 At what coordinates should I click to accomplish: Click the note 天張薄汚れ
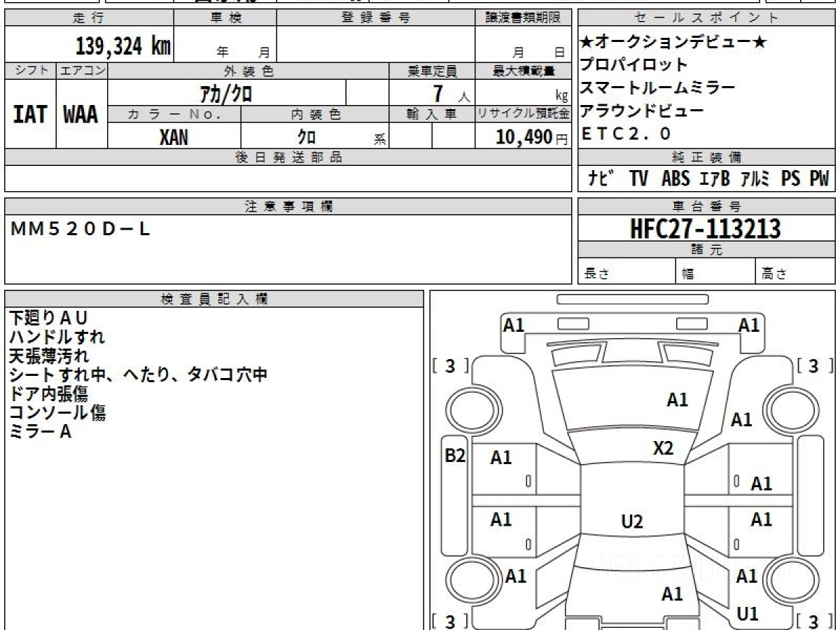click(48, 356)
